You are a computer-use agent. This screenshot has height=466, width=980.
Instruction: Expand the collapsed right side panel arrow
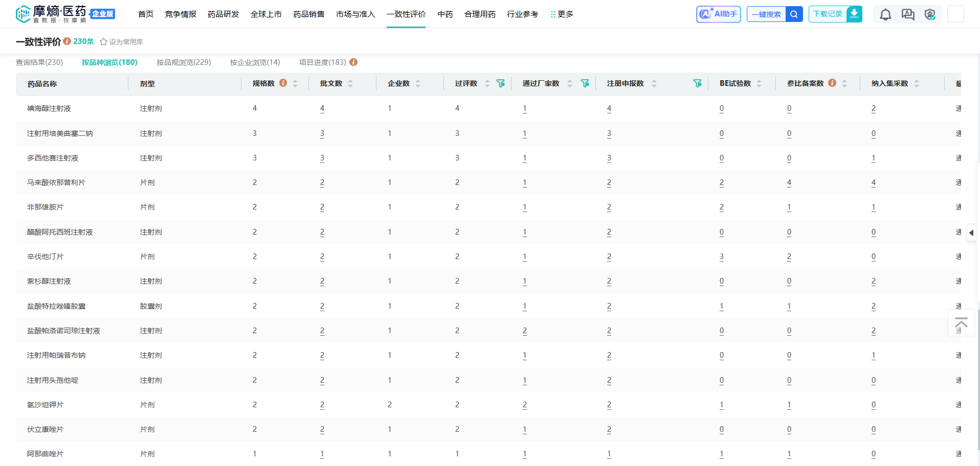pyautogui.click(x=971, y=233)
